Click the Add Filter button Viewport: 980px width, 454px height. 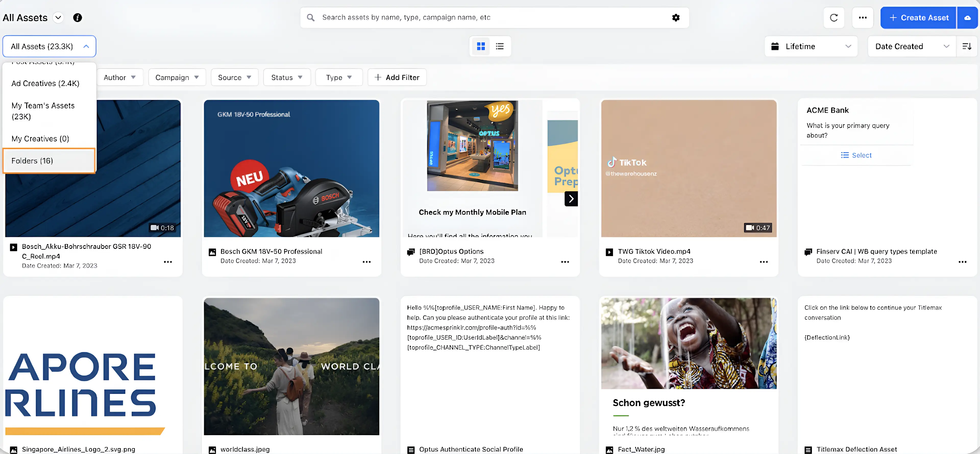tap(397, 77)
